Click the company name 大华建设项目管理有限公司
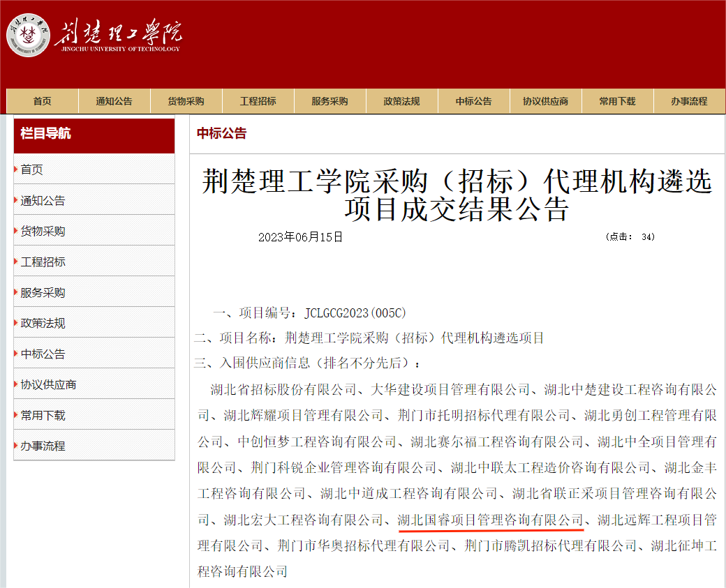Screen dimensions: 726x588 tap(450, 389)
